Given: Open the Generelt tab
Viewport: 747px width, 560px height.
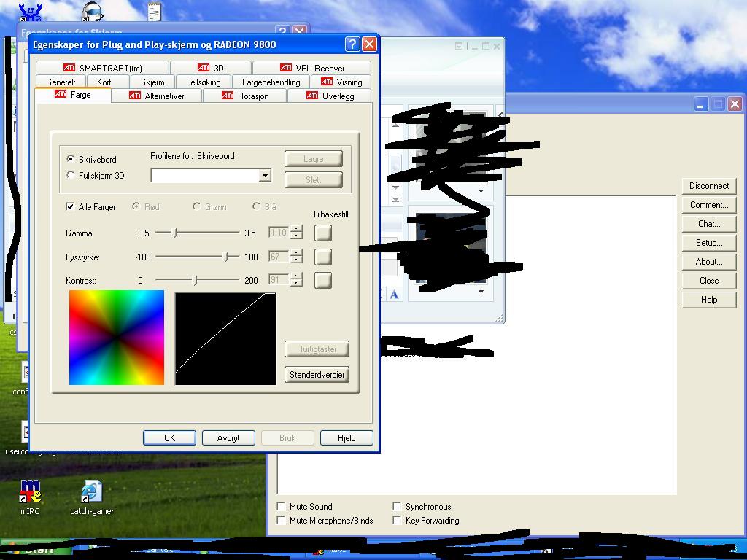Looking at the screenshot, I should (61, 82).
